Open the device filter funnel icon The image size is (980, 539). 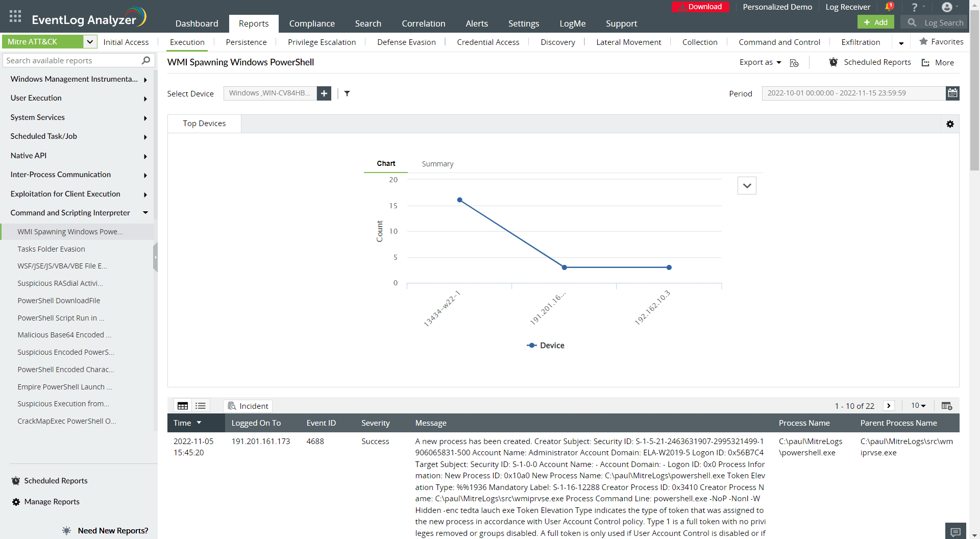(x=347, y=93)
